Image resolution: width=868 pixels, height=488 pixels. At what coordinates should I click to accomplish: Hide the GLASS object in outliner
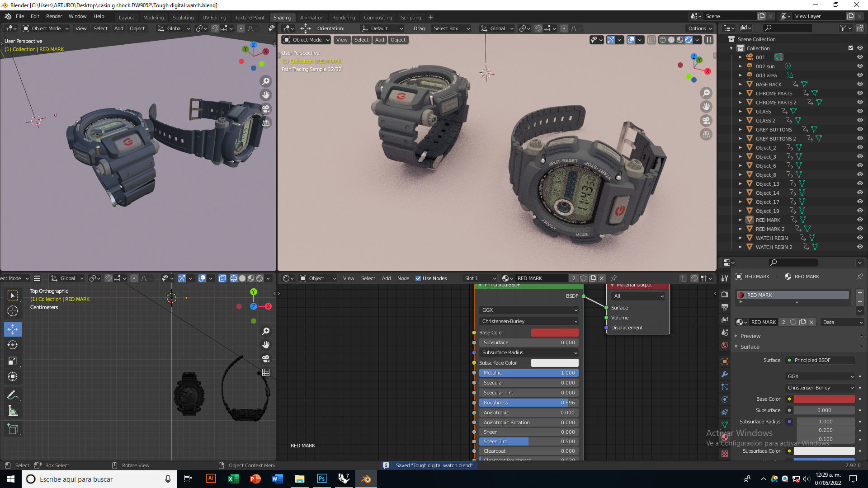(860, 112)
